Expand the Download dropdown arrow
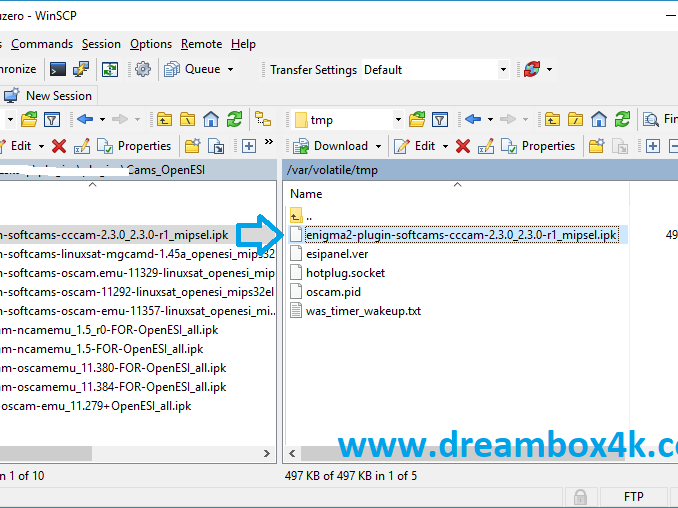 click(378, 146)
